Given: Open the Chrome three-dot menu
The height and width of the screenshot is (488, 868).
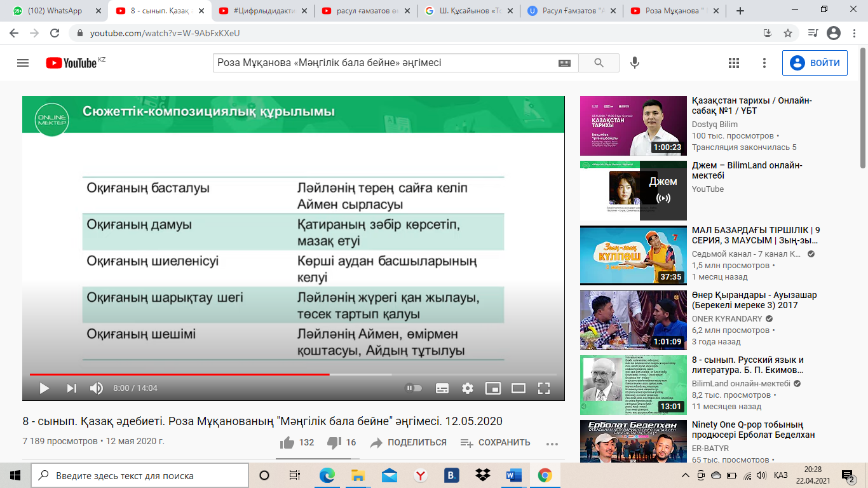Looking at the screenshot, I should [854, 33].
